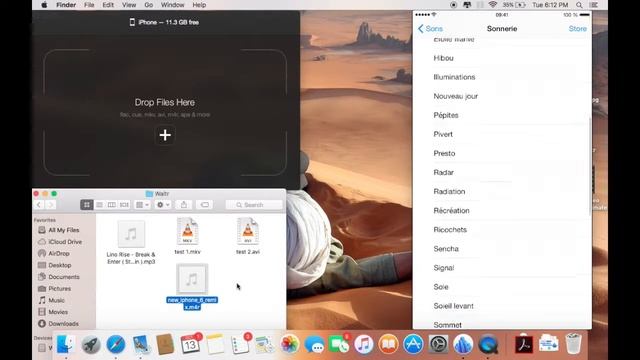Open iTunes from the Dock

coord(364,344)
